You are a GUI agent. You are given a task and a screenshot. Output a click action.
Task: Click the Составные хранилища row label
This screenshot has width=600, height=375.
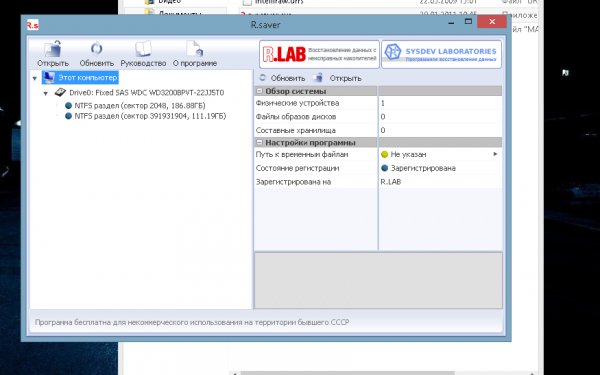click(x=296, y=130)
